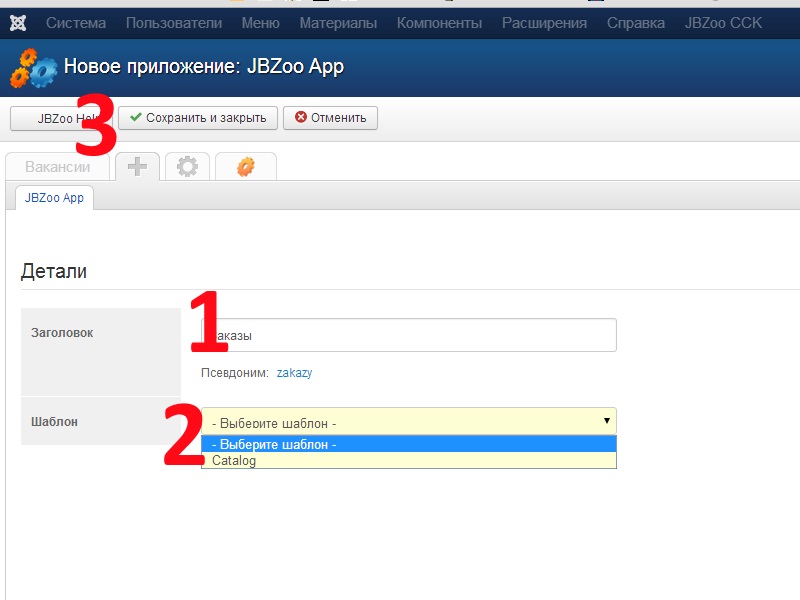Open the Пользователи menu
Image resolution: width=800 pixels, height=600 pixels.
(174, 23)
